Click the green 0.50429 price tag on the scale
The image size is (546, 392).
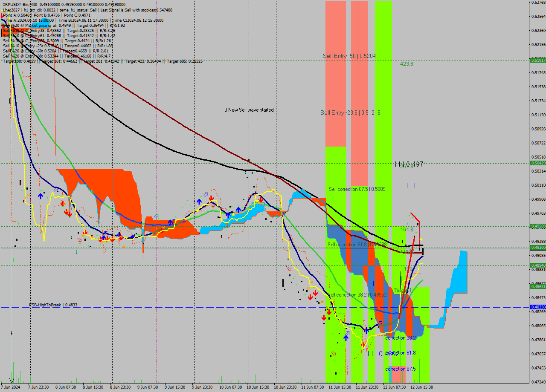[x=537, y=162]
